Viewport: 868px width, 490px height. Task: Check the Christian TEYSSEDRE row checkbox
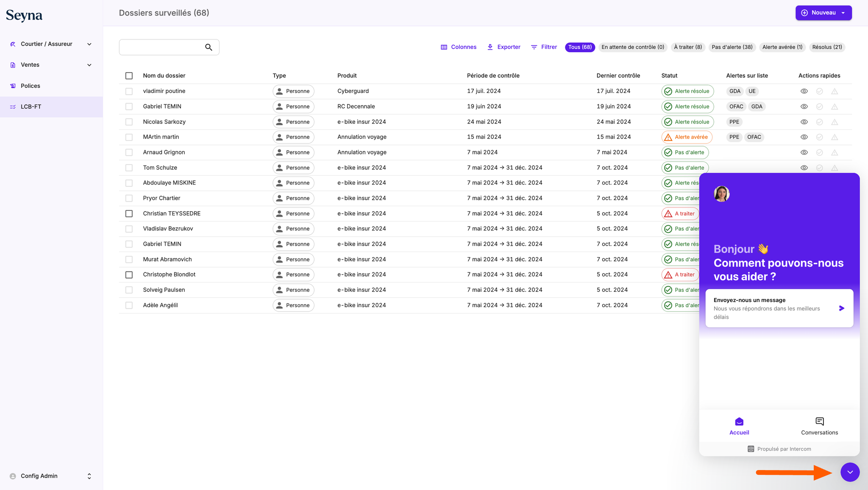click(x=129, y=213)
